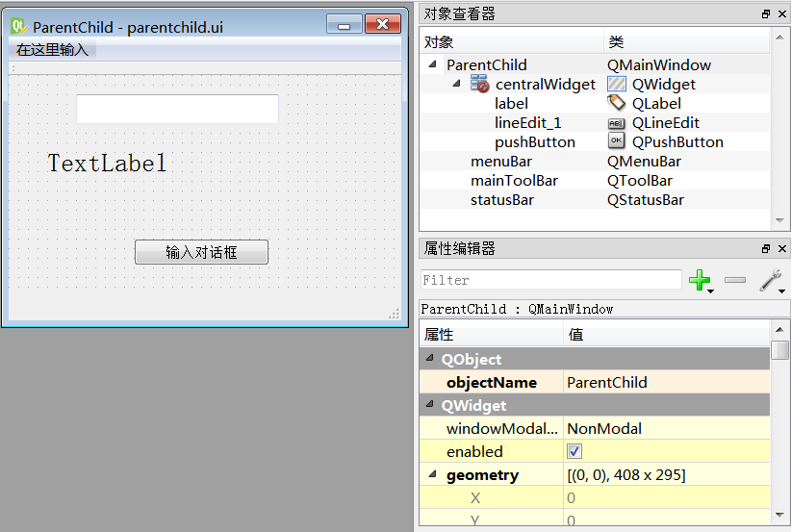The height and width of the screenshot is (532, 791).
Task: Click object inspector scroll down arrow
Action: coord(779,220)
